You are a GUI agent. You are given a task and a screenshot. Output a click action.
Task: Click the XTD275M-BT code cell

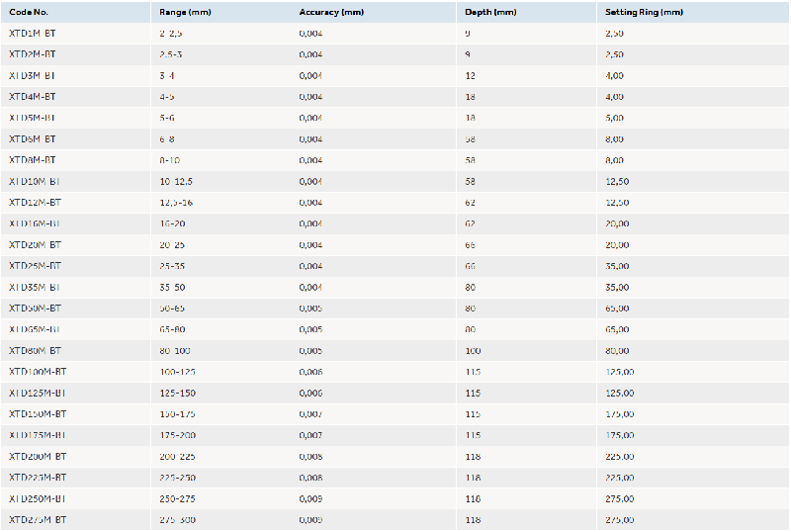click(x=38, y=519)
